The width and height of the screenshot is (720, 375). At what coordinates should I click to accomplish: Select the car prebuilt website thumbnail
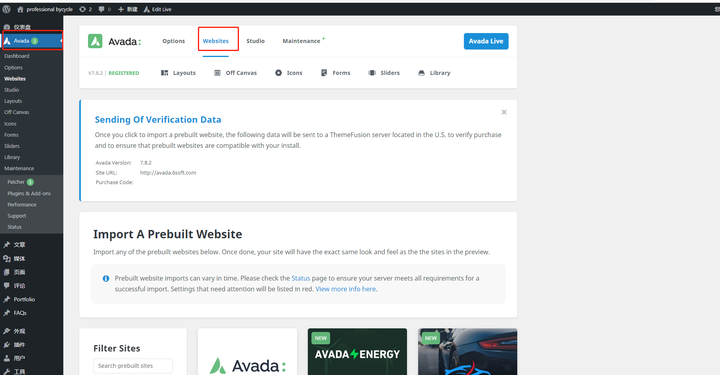point(467,352)
